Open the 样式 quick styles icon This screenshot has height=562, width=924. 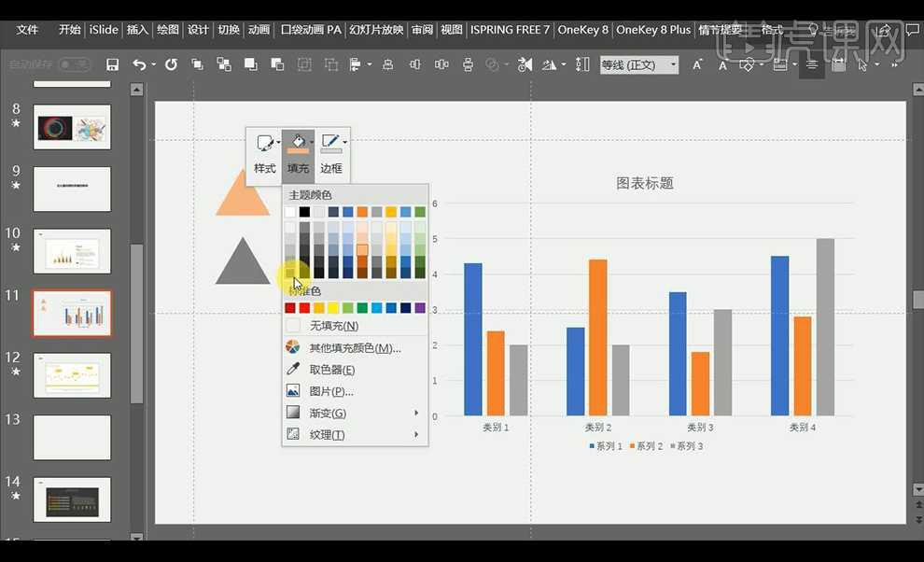[x=263, y=142]
